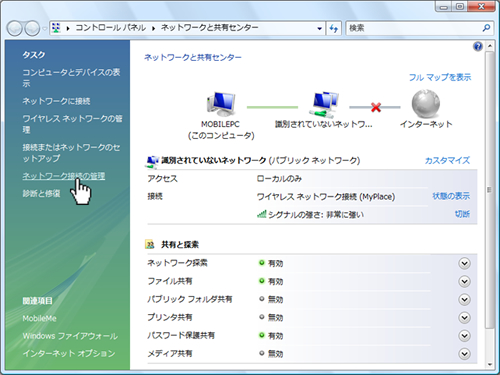500x375 pixels.
Task: Click 状態の表示 link
Action: click(451, 196)
